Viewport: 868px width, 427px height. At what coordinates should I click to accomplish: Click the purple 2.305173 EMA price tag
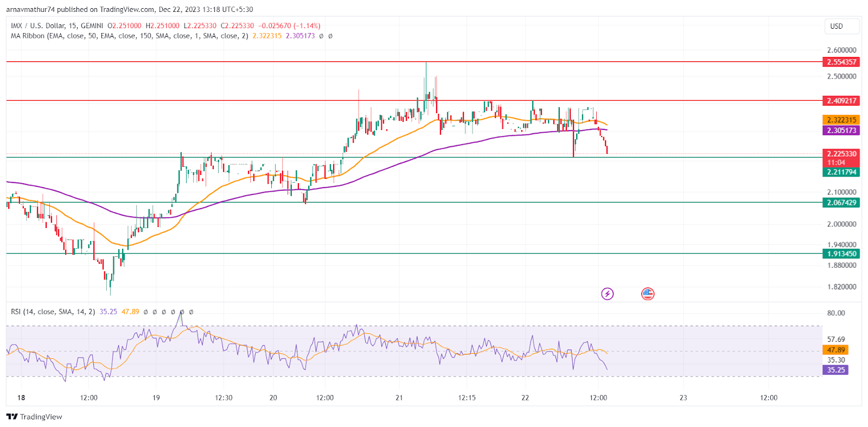tap(841, 131)
